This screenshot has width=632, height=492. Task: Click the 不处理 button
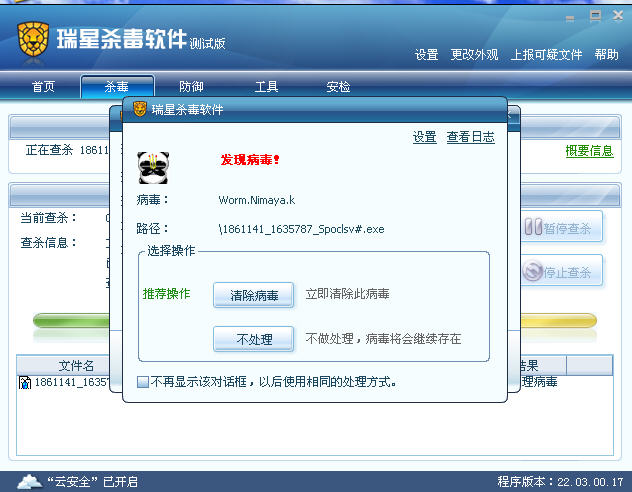pyautogui.click(x=254, y=339)
